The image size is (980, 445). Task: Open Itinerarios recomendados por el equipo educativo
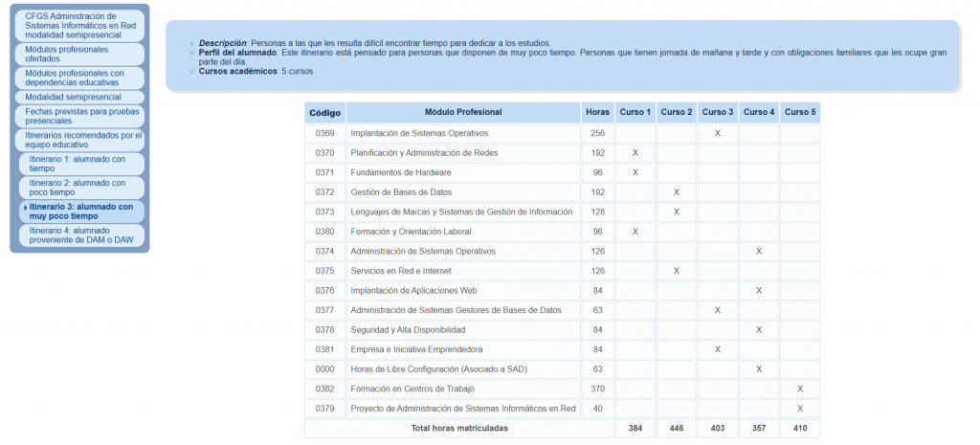coord(79,140)
